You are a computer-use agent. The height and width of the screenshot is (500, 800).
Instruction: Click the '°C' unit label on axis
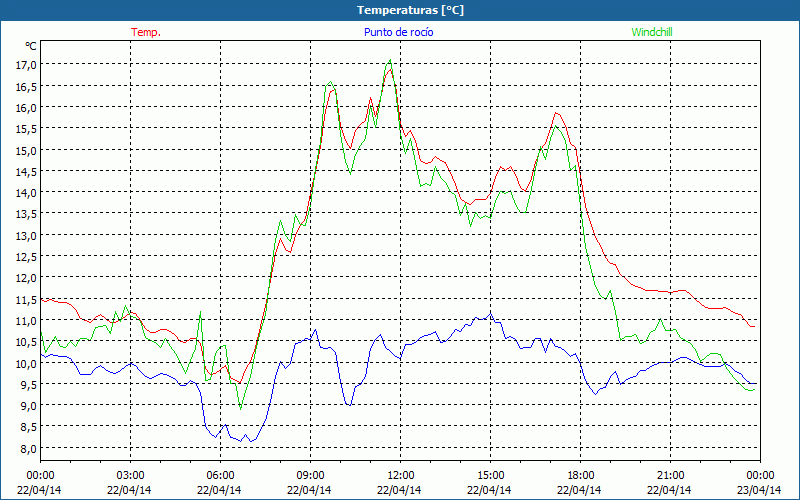pyautogui.click(x=31, y=46)
